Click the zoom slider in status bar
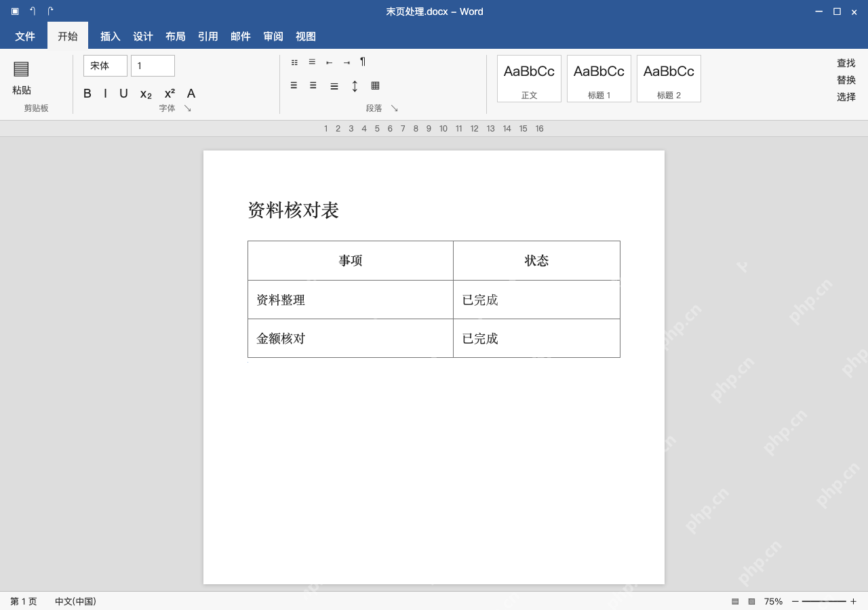The height and width of the screenshot is (610, 868). click(x=824, y=601)
